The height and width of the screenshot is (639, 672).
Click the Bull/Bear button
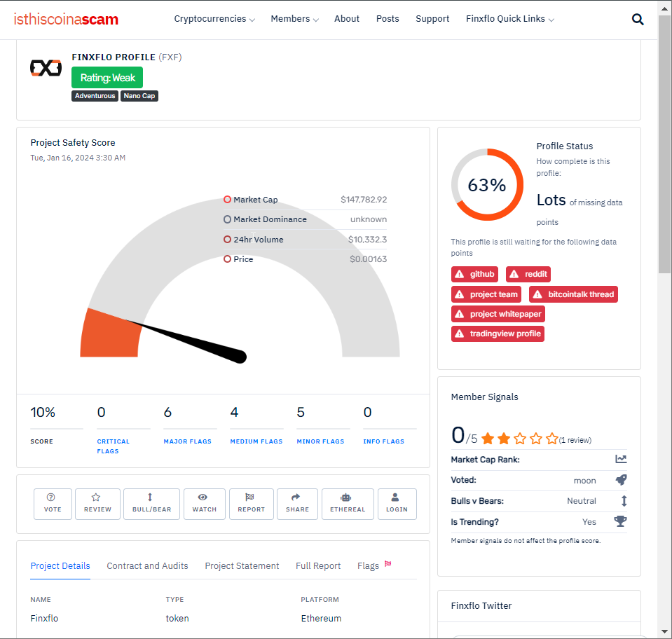point(152,504)
